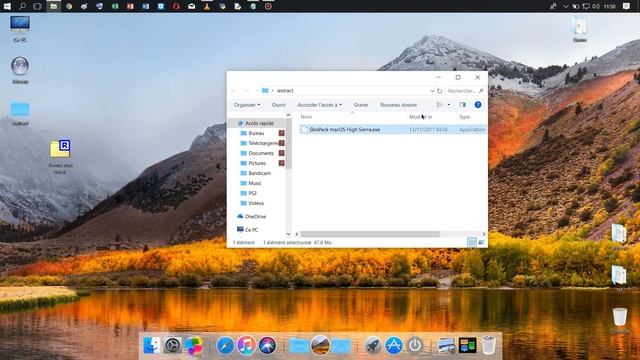Image resolution: width=640 pixels, height=360 pixels.
Task: Click navigation pane scroll up arrow
Action: coord(289,116)
